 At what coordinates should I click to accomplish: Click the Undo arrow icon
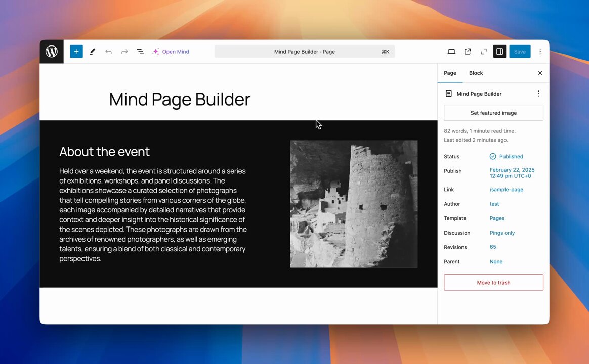tap(108, 52)
